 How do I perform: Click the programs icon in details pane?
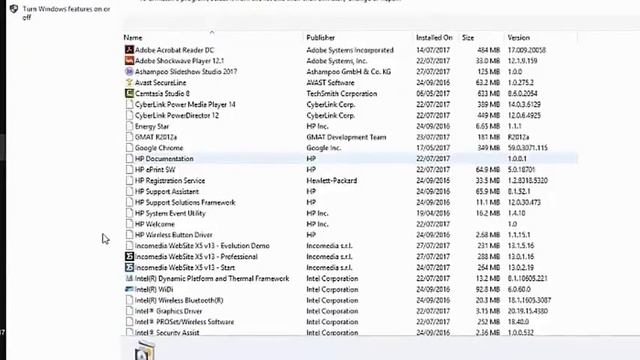[144, 350]
